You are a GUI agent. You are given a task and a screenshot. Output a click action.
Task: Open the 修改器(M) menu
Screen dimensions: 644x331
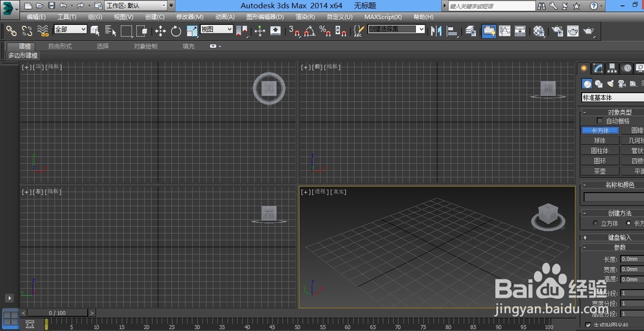click(x=190, y=17)
